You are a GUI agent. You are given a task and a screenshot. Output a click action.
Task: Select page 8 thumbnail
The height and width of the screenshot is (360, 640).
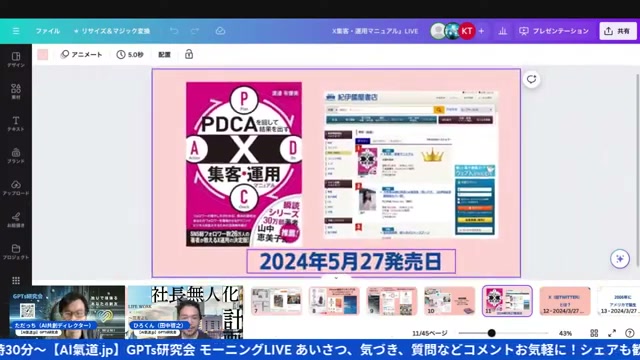tap(334, 301)
